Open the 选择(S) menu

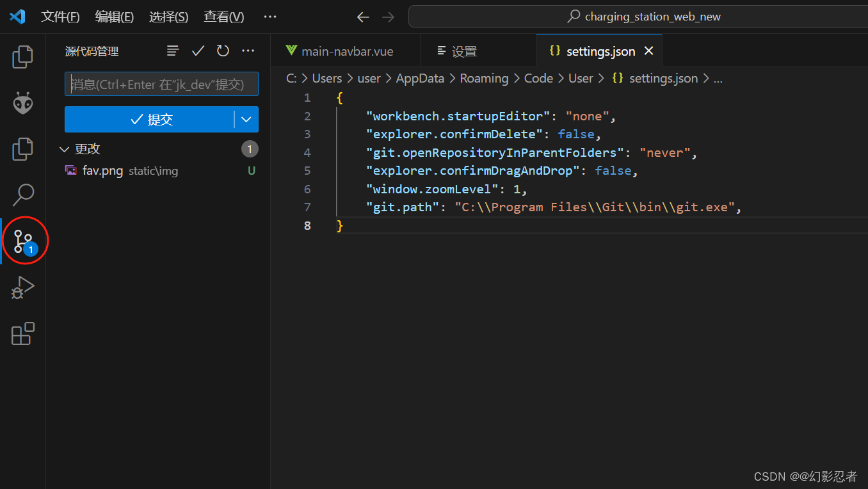tap(169, 17)
